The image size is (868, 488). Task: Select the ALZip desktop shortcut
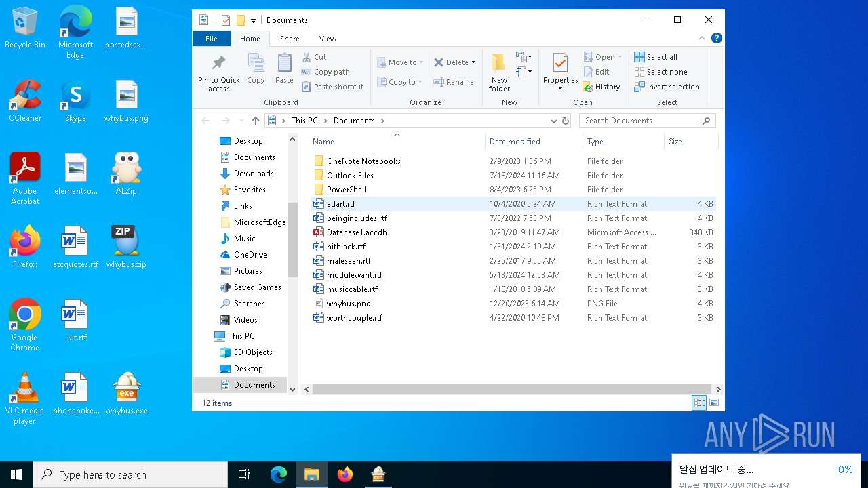coord(126,174)
